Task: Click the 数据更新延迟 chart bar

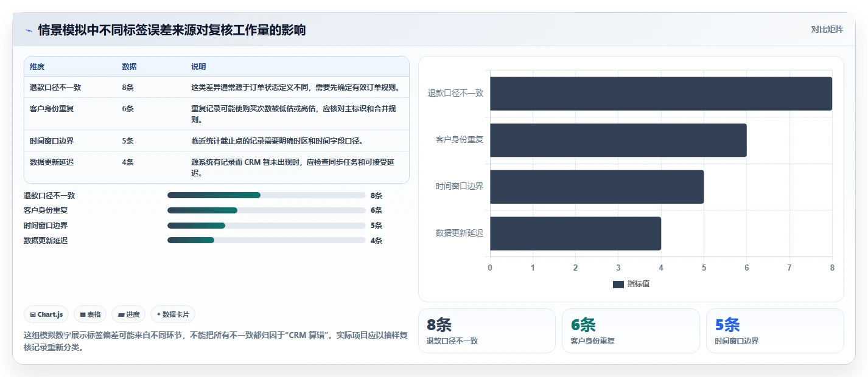Action: pos(575,233)
